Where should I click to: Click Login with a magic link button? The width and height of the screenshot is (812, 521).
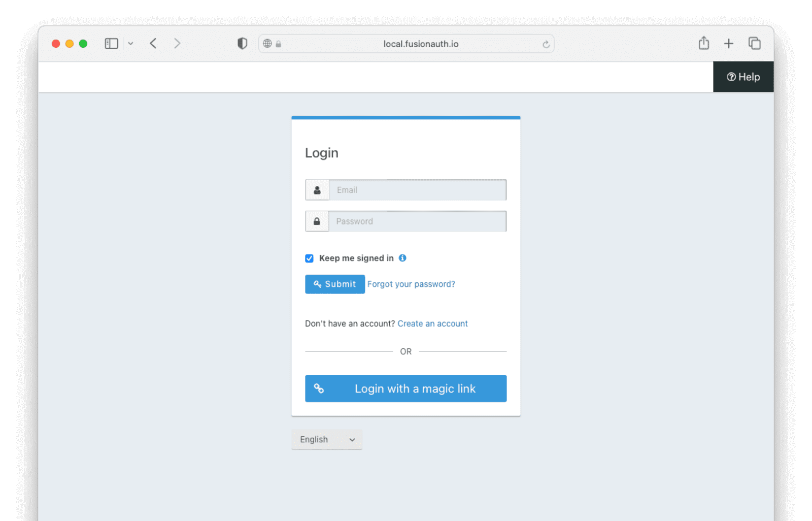click(x=406, y=388)
